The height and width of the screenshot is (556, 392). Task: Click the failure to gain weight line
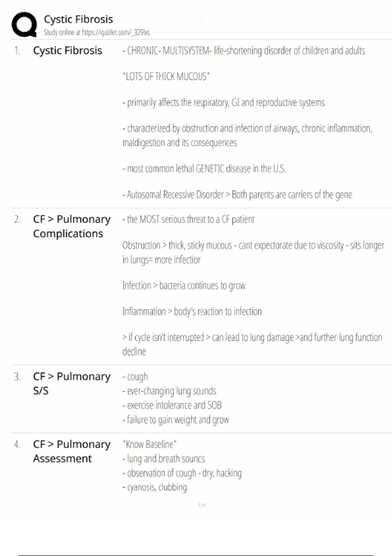[176, 420]
